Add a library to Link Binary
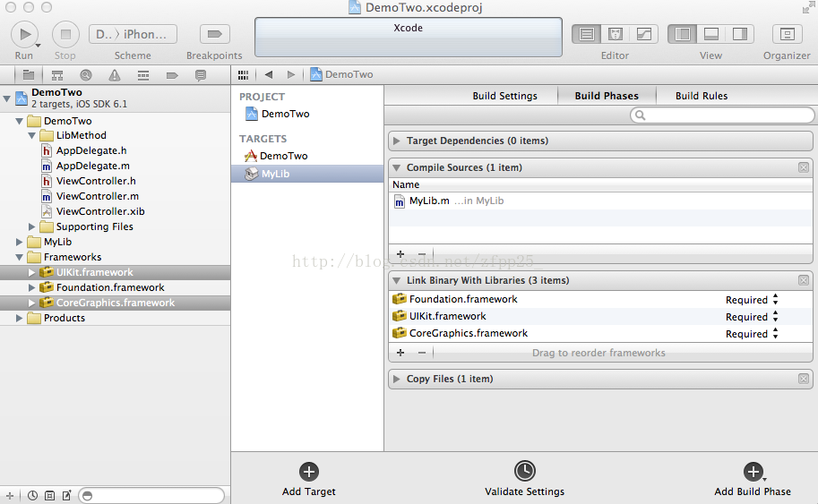The width and height of the screenshot is (818, 504). [400, 353]
